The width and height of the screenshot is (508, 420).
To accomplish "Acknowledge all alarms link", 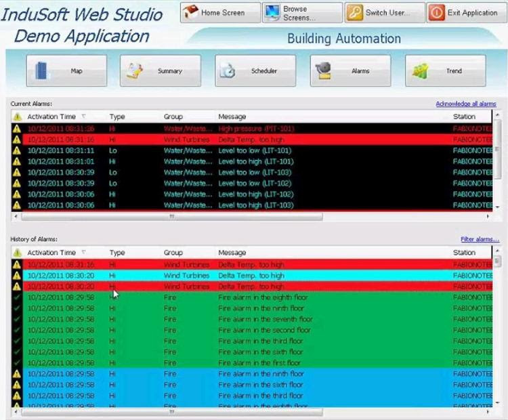I will tap(466, 104).
